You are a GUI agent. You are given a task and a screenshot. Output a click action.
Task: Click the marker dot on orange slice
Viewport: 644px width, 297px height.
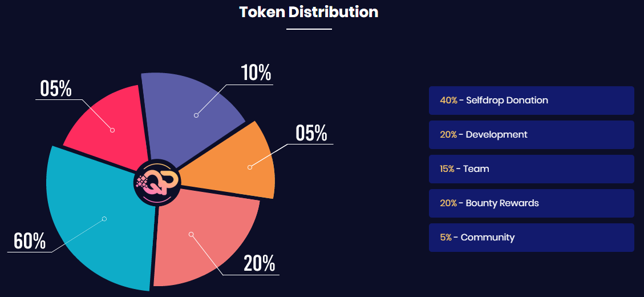pyautogui.click(x=250, y=167)
